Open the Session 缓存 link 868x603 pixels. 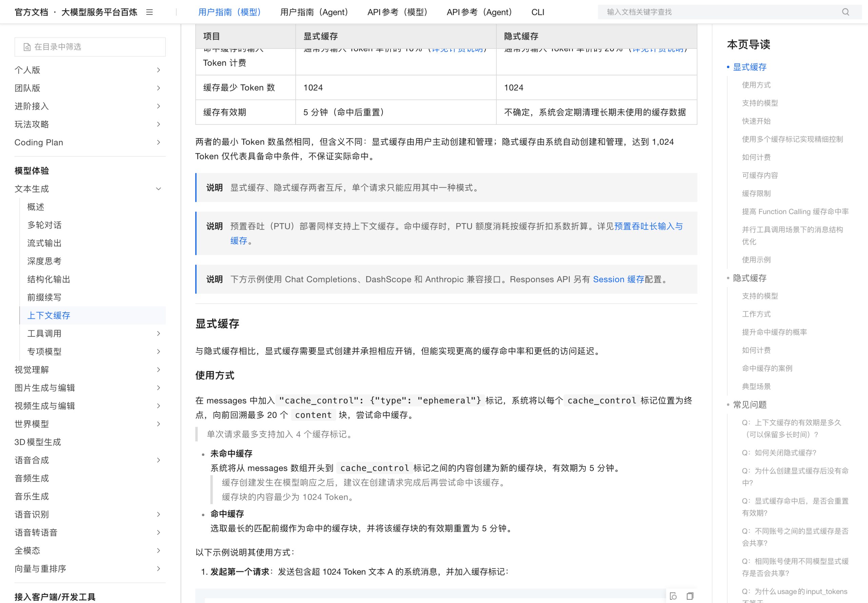point(618,279)
